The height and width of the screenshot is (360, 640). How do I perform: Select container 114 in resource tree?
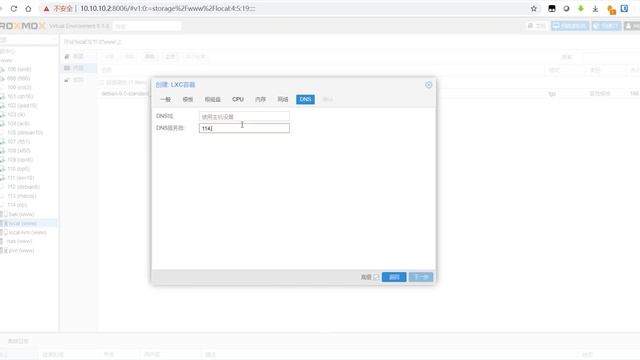click(17, 205)
